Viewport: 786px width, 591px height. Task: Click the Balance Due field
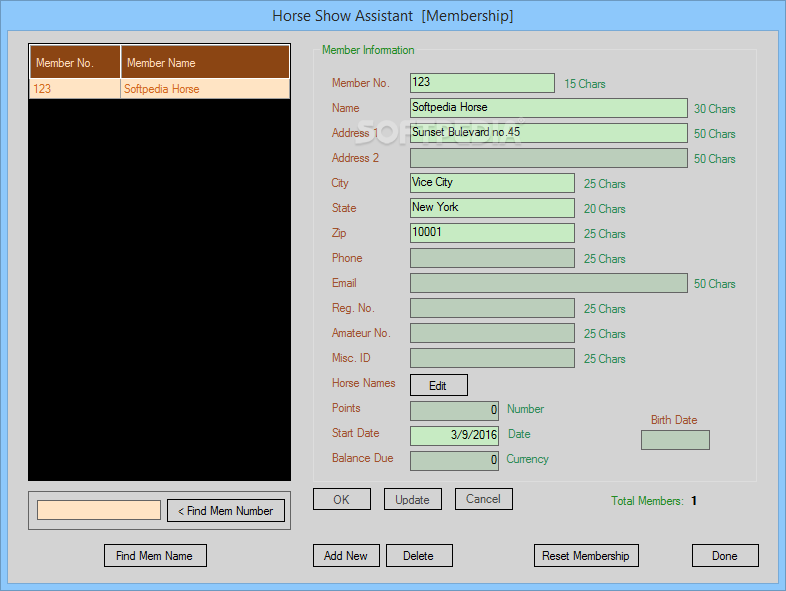click(x=454, y=461)
